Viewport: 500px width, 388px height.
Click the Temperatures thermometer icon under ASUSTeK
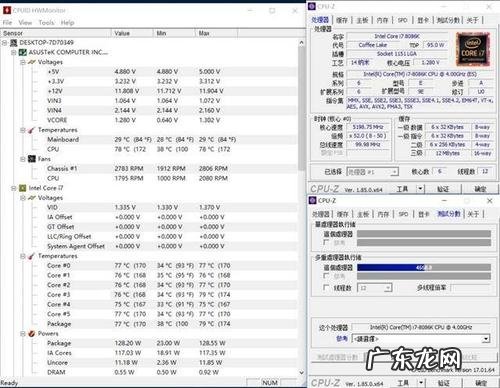coord(32,130)
